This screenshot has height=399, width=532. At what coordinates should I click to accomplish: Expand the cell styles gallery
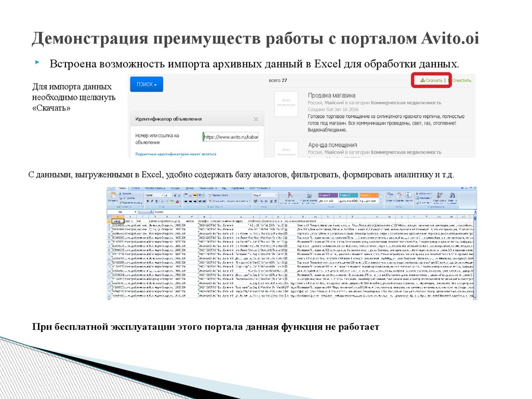click(380, 202)
